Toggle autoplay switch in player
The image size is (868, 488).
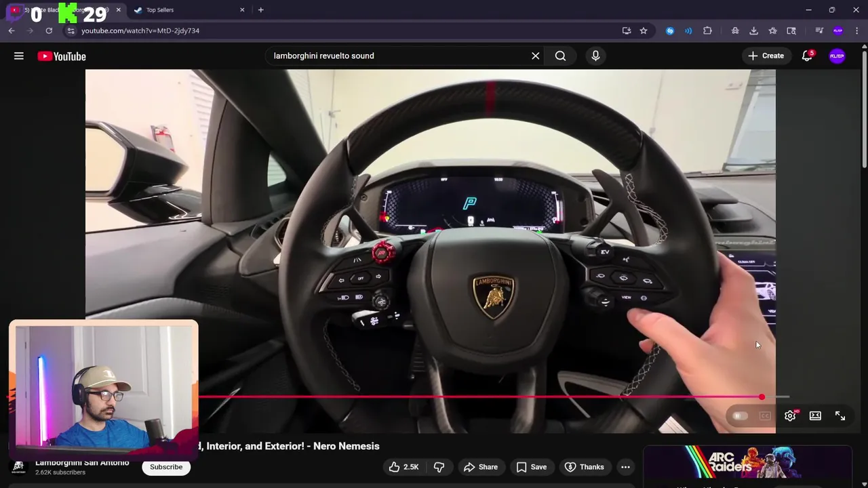click(x=740, y=415)
